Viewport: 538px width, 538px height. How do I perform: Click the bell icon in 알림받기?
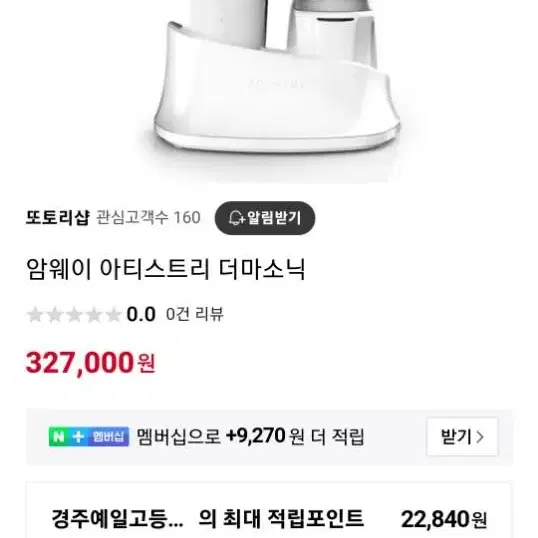coord(236,218)
